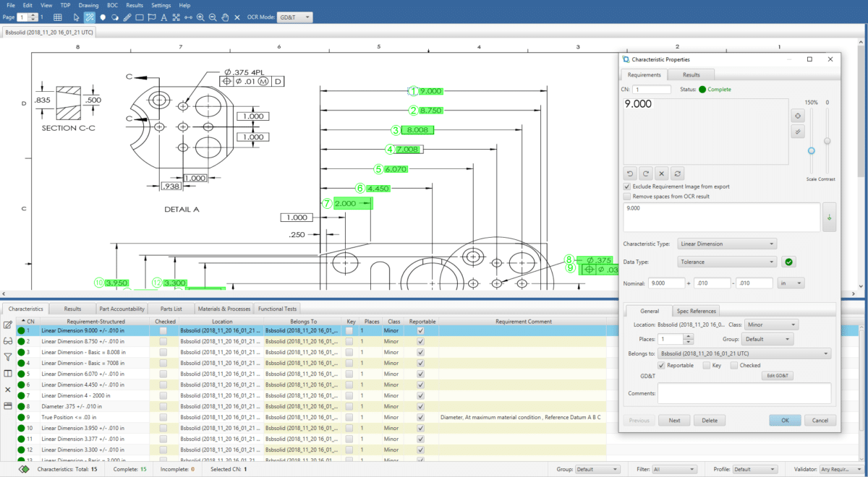
Task: Click the filter funnel icon in characteristics sidebar
Action: tap(8, 357)
